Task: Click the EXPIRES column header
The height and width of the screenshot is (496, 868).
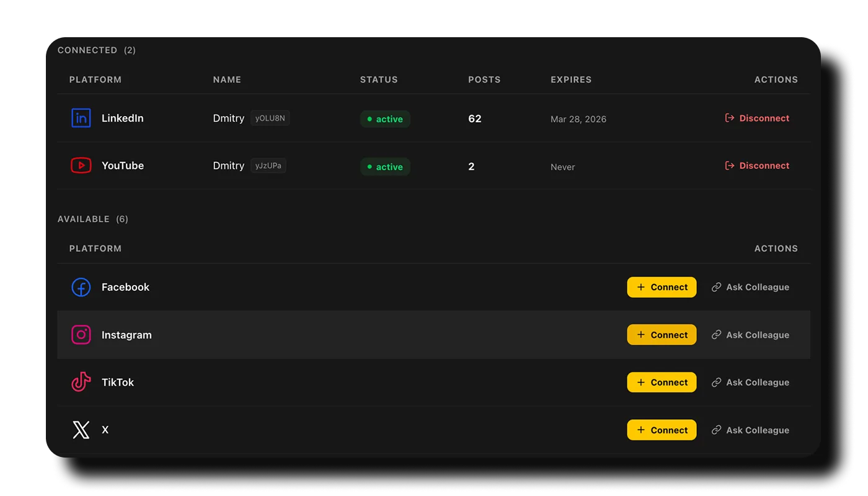Action: (x=571, y=79)
